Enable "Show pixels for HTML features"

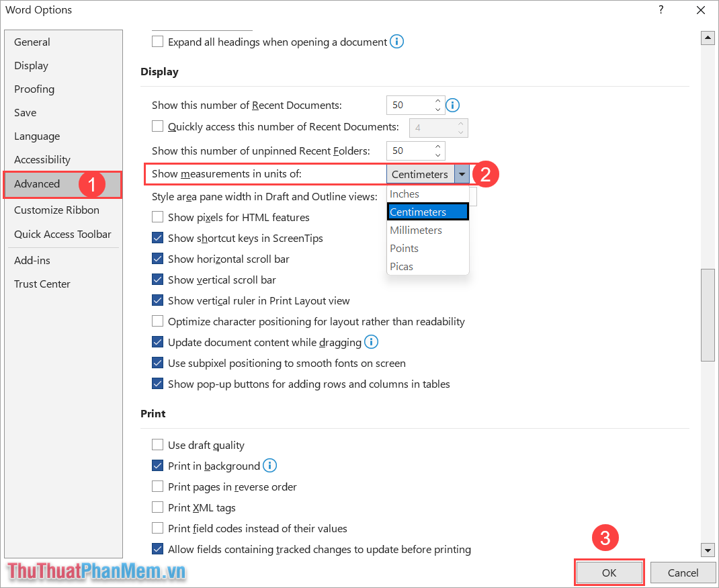pyautogui.click(x=157, y=217)
